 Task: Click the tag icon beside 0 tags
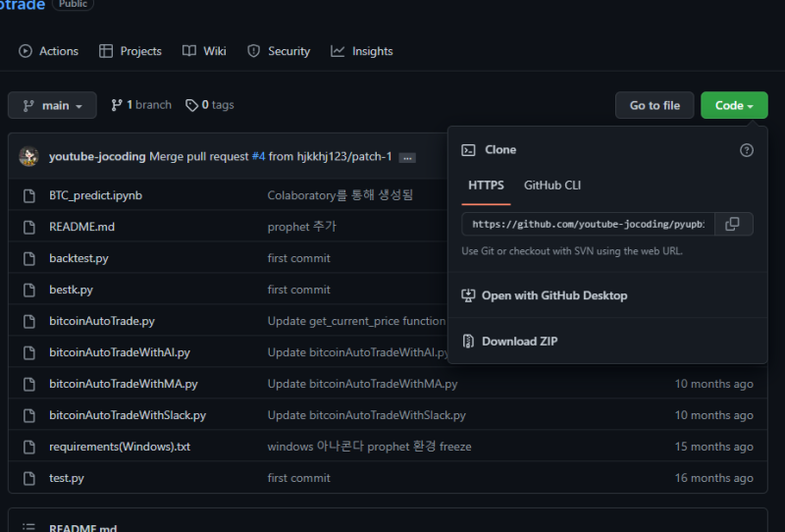[x=191, y=105]
